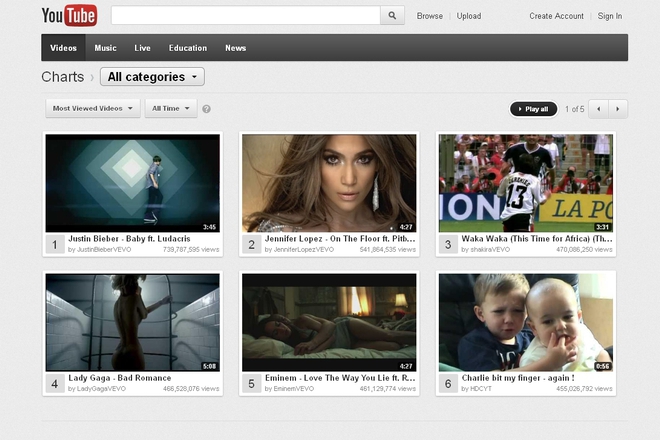Open the Lady Gaga Bad Romance thumbnail

click(133, 323)
